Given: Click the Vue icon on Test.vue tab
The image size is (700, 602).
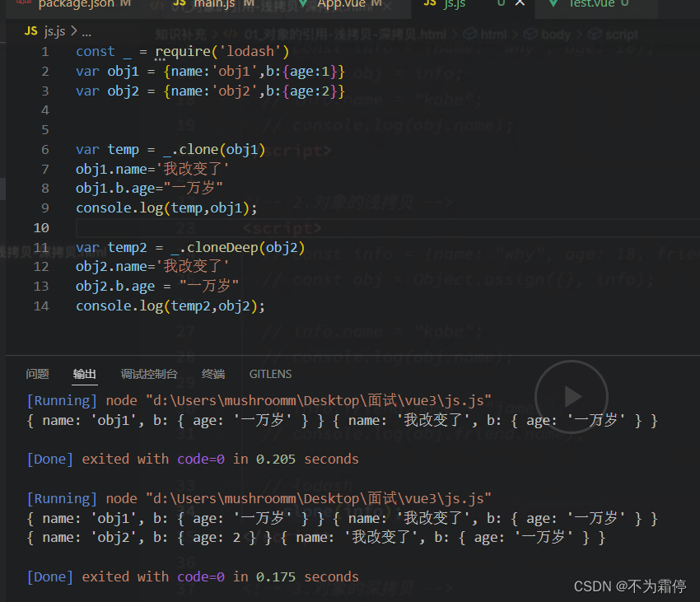Looking at the screenshot, I should click(x=553, y=3).
